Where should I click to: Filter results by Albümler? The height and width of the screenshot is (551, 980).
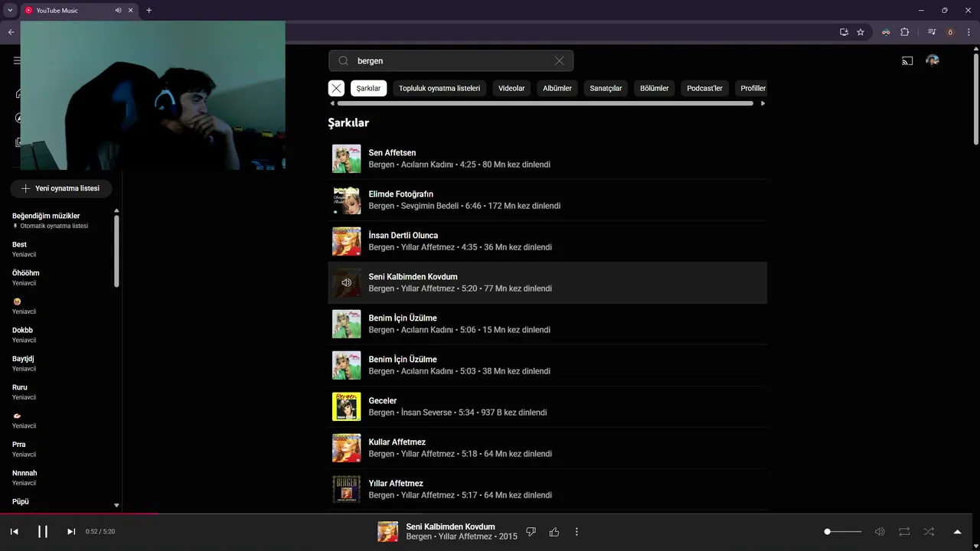tap(557, 88)
